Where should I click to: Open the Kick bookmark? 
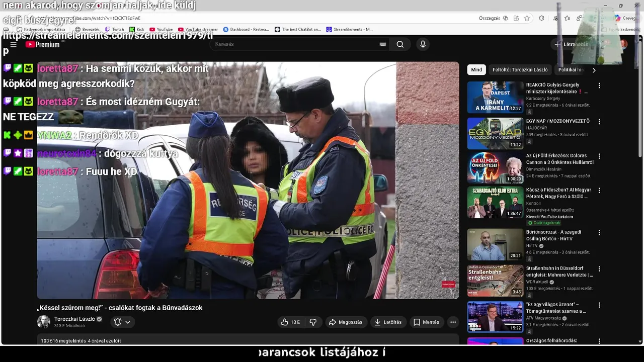point(137,30)
